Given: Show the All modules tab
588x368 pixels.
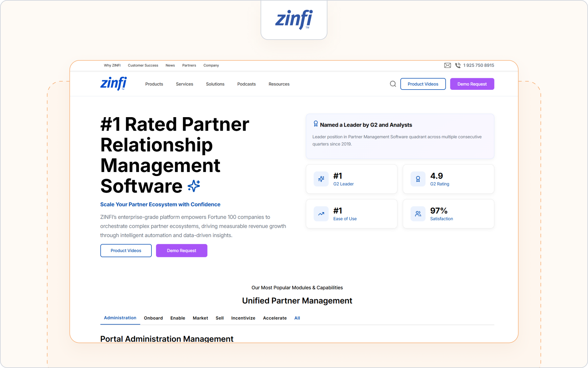Looking at the screenshot, I should [x=297, y=318].
